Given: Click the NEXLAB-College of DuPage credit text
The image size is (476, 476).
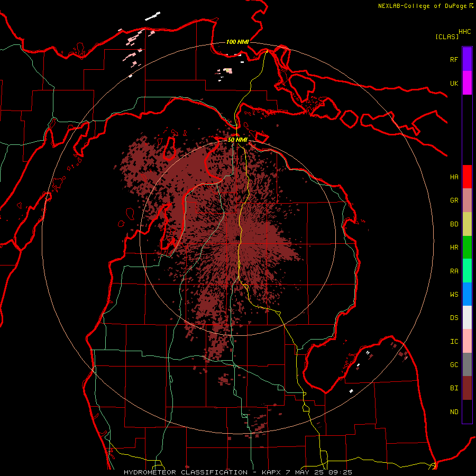Looking at the screenshot, I should point(422,6).
